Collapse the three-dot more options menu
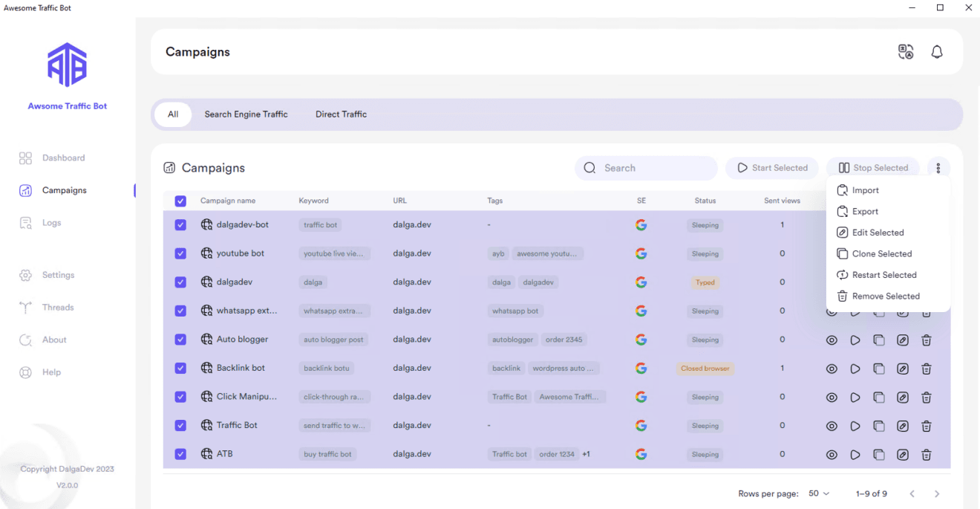 (938, 168)
